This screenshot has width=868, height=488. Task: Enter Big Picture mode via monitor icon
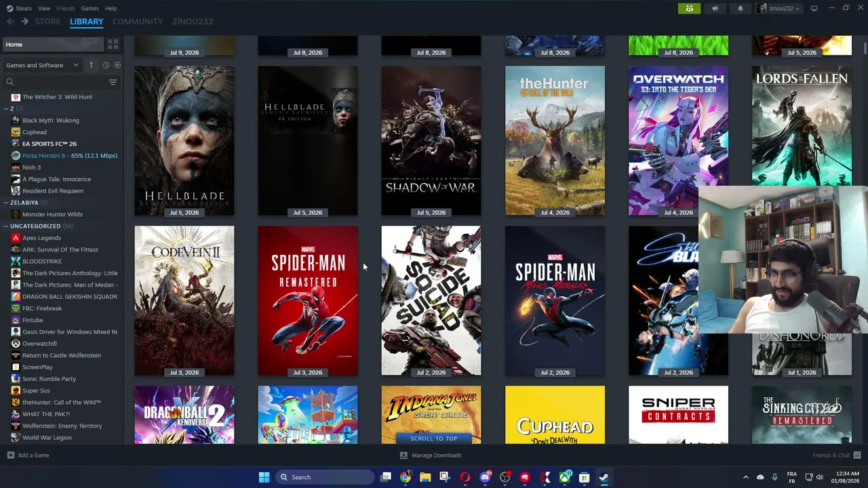(x=814, y=8)
